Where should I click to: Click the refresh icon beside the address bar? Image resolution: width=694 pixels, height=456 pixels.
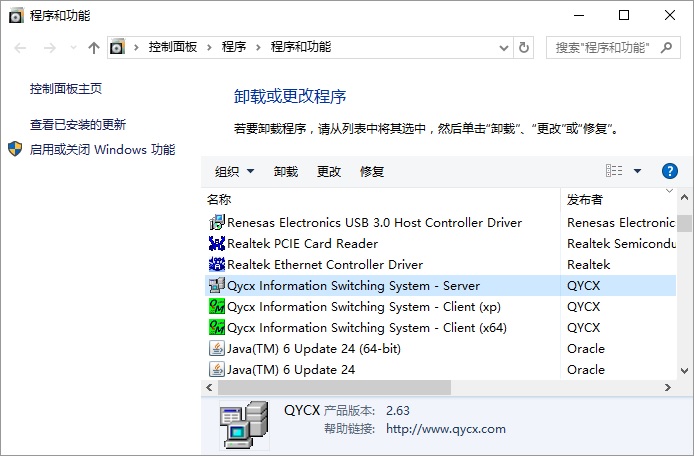pos(524,47)
